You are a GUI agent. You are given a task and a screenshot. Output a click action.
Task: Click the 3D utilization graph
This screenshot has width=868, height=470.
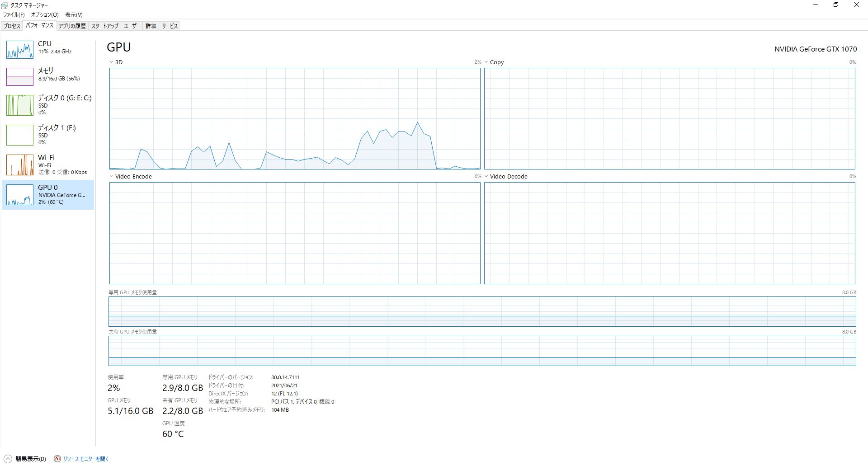click(x=295, y=119)
